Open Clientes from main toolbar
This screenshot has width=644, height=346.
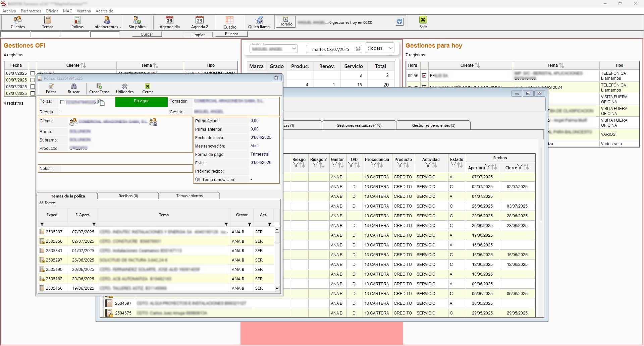click(x=18, y=22)
